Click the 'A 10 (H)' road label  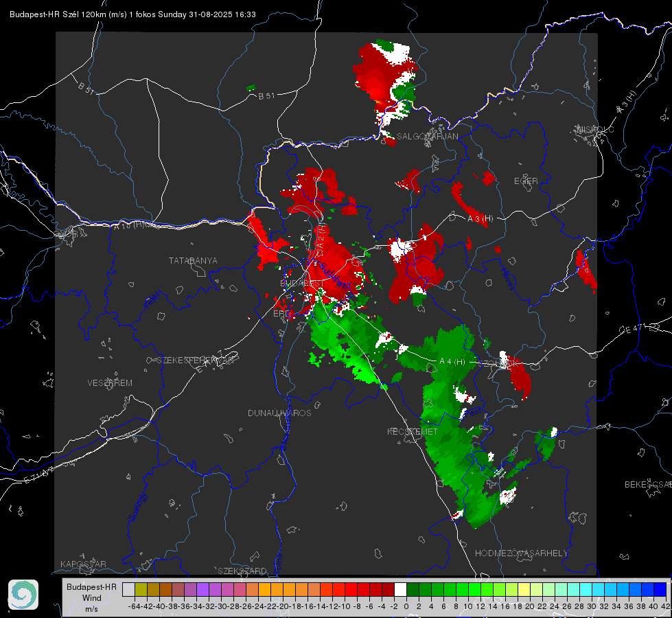click(x=128, y=225)
